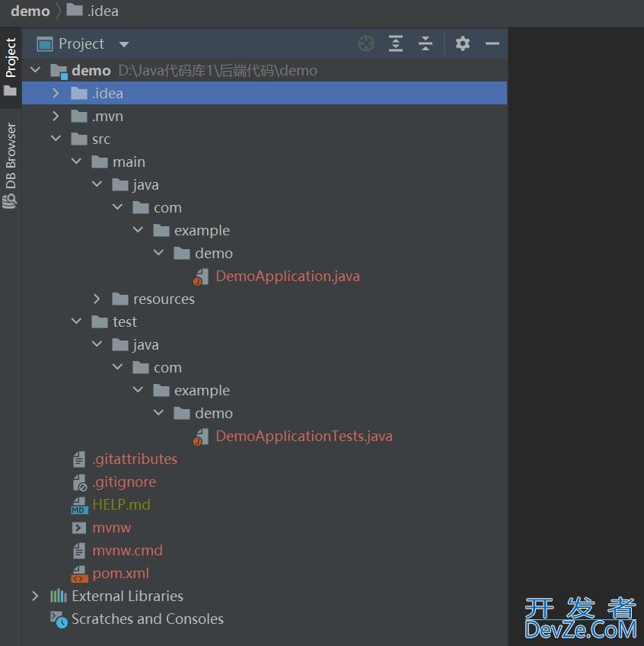Select the pom.xml file

click(120, 573)
